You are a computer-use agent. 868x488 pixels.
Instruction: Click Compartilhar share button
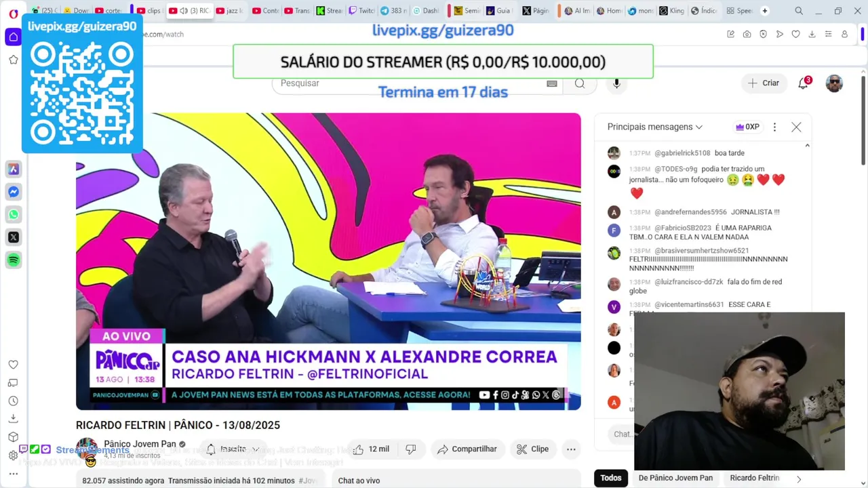(467, 449)
